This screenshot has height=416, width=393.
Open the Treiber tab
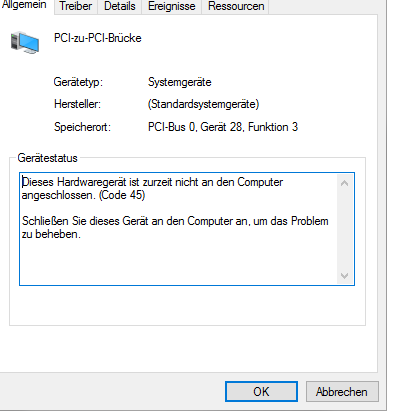tap(76, 6)
